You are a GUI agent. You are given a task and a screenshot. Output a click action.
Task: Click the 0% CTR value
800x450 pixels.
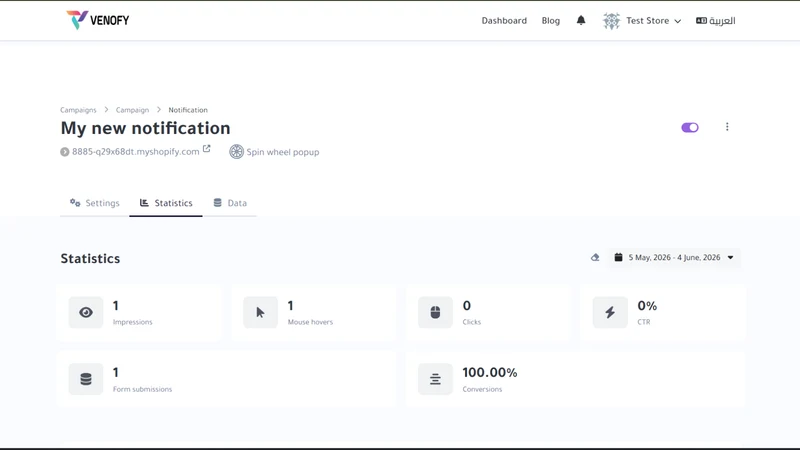pyautogui.click(x=647, y=306)
